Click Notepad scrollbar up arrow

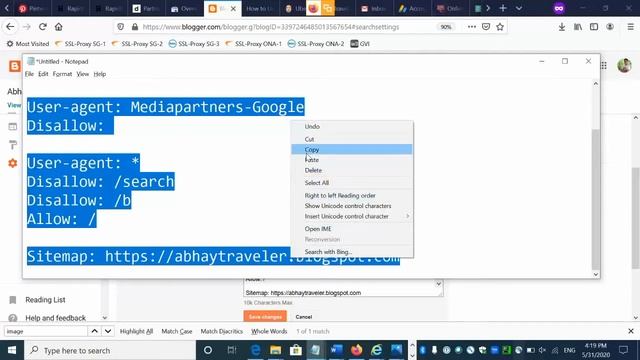click(x=596, y=83)
